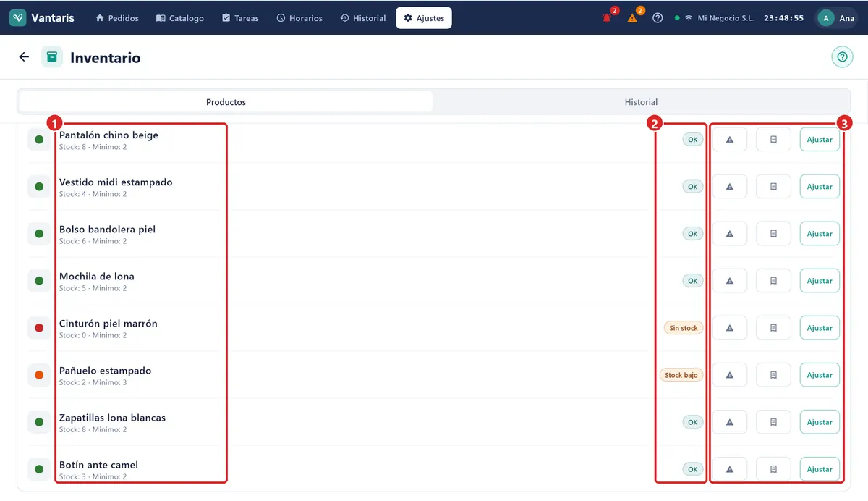The width and height of the screenshot is (868, 501).
Task: Click the Mi Negocio S.L. business name
Action: click(726, 18)
